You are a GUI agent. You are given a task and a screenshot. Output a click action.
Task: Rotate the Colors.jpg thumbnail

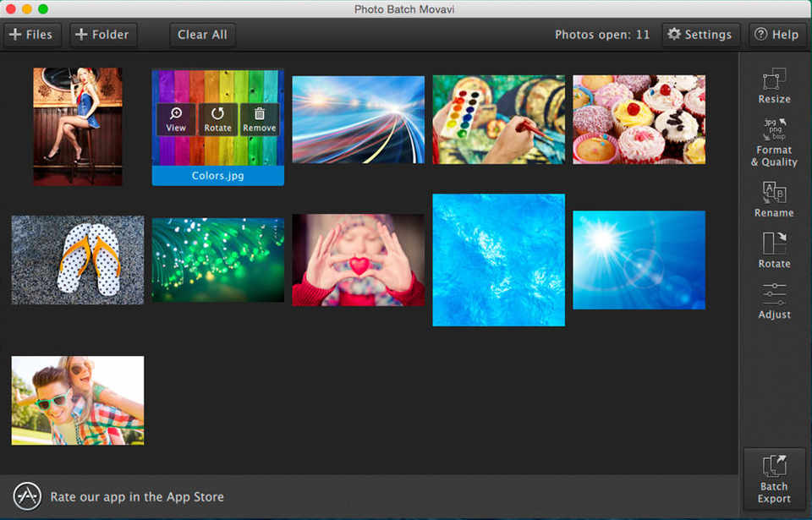point(217,119)
